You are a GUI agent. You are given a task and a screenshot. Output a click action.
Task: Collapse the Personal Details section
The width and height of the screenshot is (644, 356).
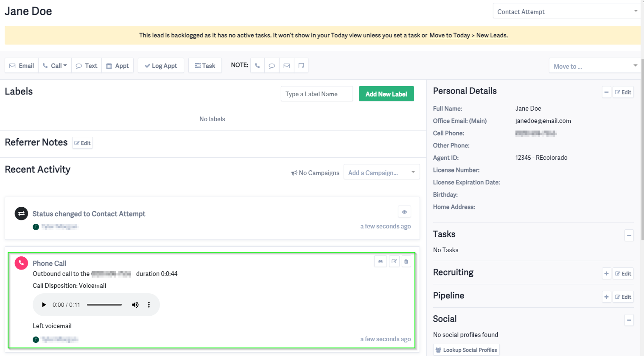(607, 92)
